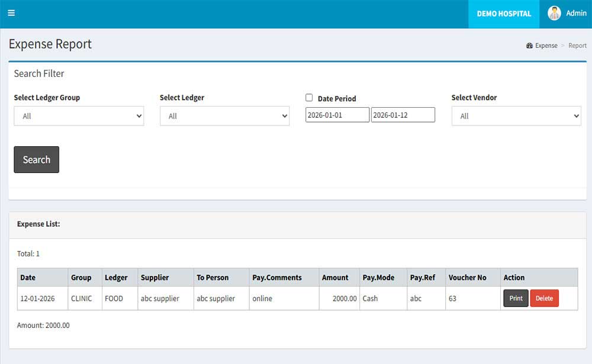Viewport: 592px width, 364px height.
Task: Click the Report breadcrumb item
Action: [577, 46]
